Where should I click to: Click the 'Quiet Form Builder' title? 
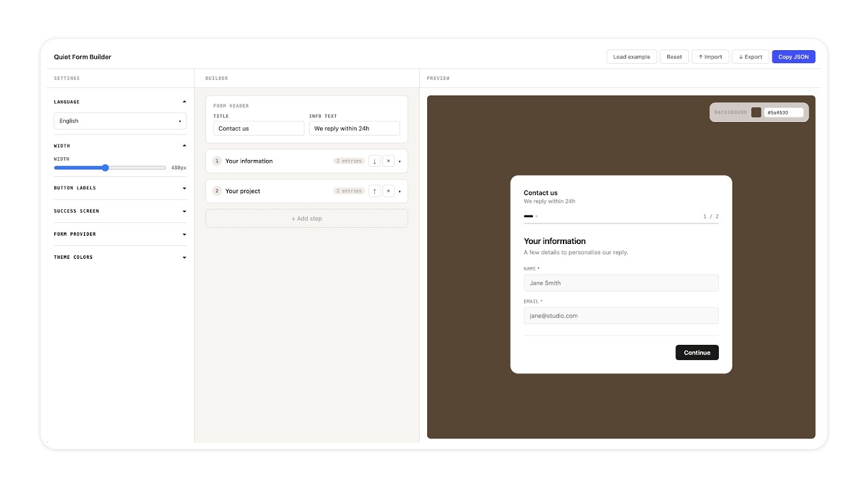pyautogui.click(x=83, y=57)
